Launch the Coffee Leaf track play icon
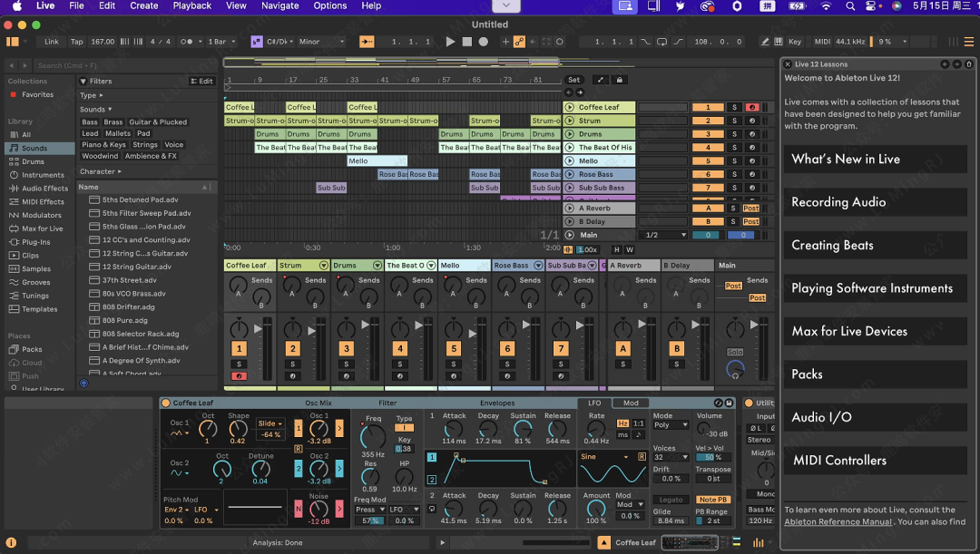The width and height of the screenshot is (980, 554). pos(571,107)
